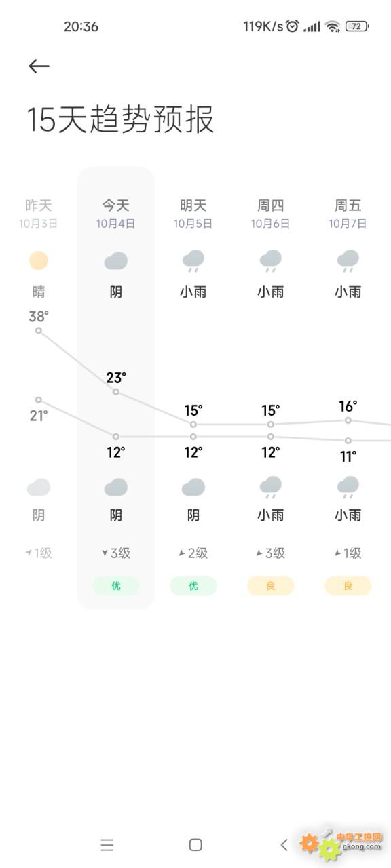This screenshot has width=391, height=868.
Task: Tap the back arrow at top left
Action: coord(39,66)
